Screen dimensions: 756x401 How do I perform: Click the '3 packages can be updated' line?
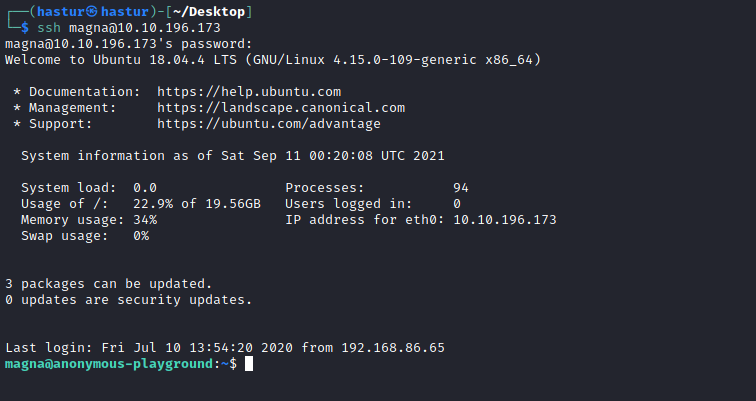coord(108,284)
